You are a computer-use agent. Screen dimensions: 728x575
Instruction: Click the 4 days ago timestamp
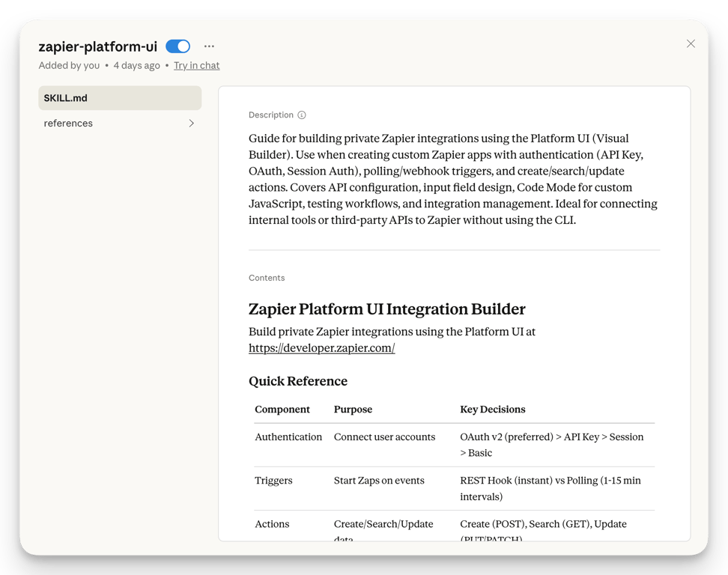click(137, 65)
